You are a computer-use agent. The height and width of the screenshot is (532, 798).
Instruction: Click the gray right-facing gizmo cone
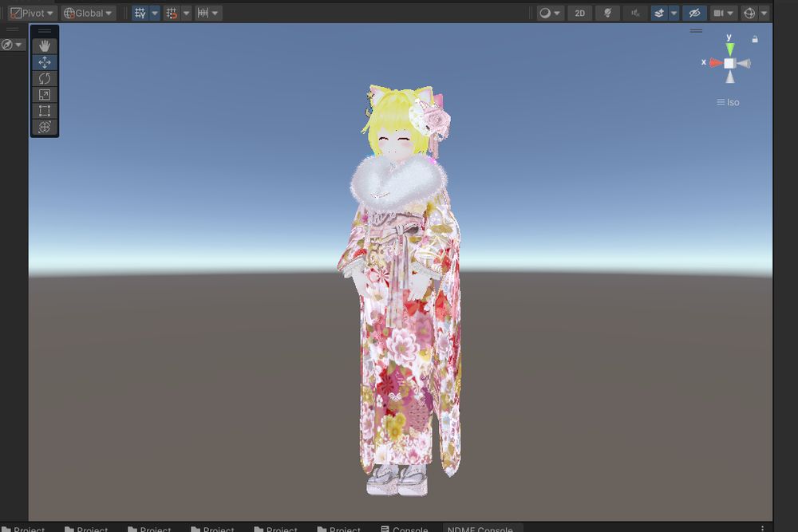(744, 63)
